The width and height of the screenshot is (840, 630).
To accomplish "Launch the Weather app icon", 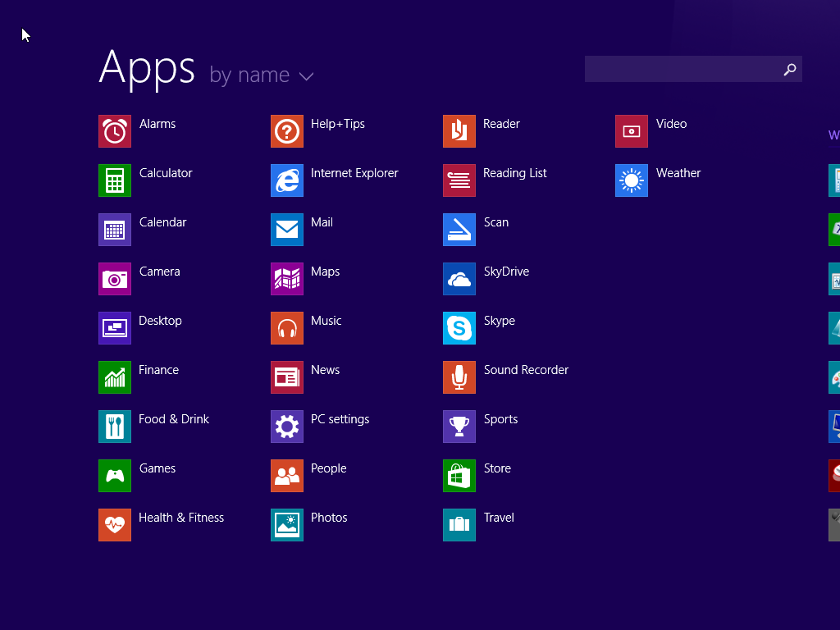I will (x=632, y=180).
